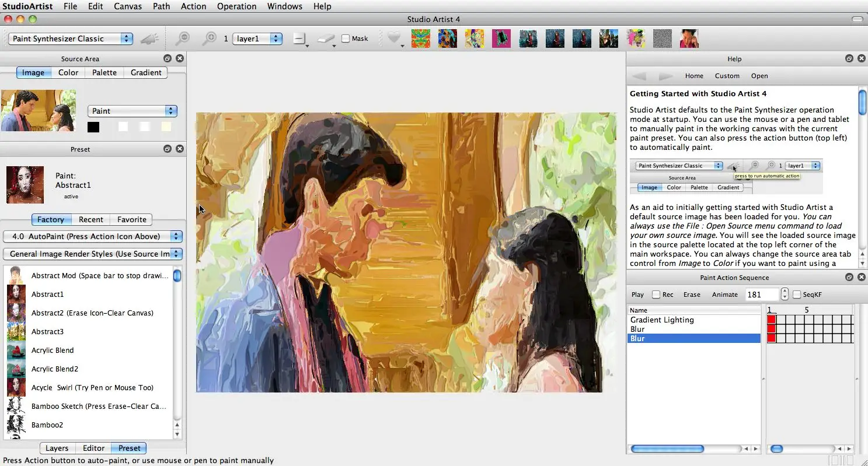Open the Paint Synthesizer Classic mode dropdown
868x466 pixels.
click(x=71, y=38)
